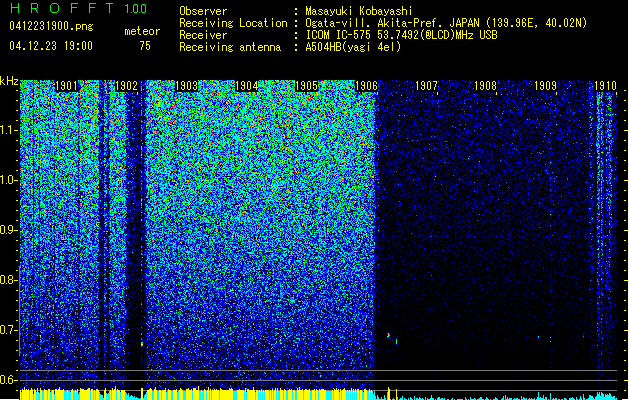
Task: Click the kHz axis unit label
Action: click(x=9, y=81)
